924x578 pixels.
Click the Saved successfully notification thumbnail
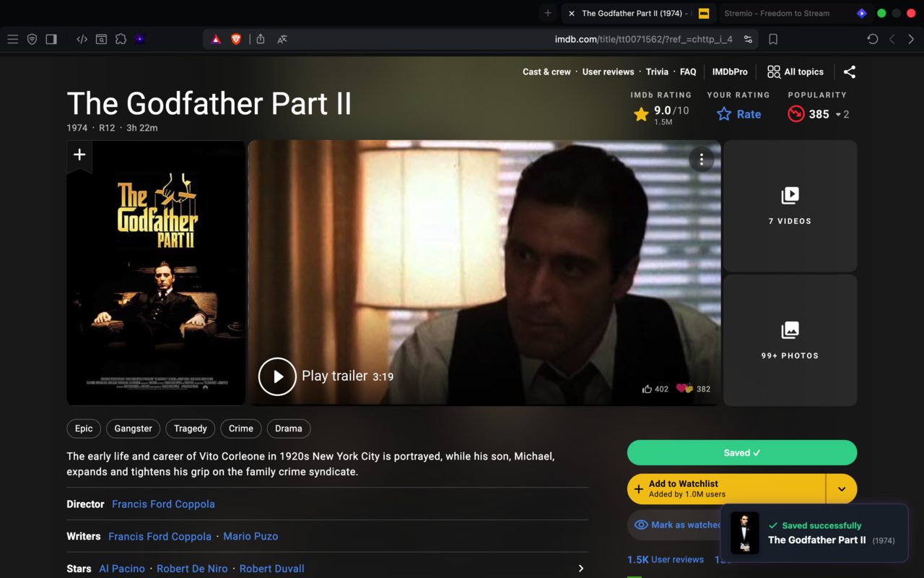[x=745, y=532]
